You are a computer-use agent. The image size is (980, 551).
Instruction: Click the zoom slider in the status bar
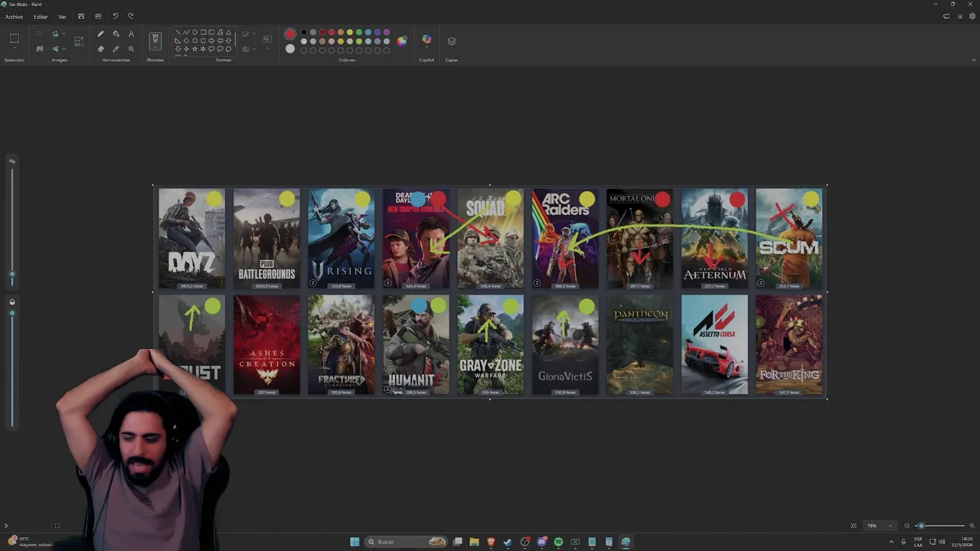coord(940,526)
